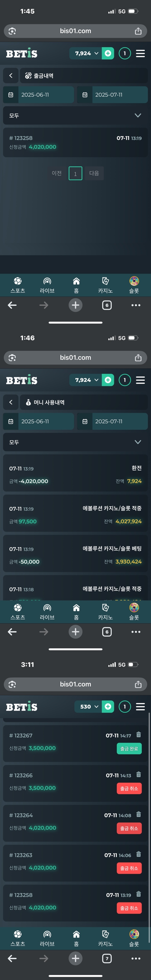Click 다음 pagination button
This screenshot has height=980, width=151.
(x=94, y=173)
